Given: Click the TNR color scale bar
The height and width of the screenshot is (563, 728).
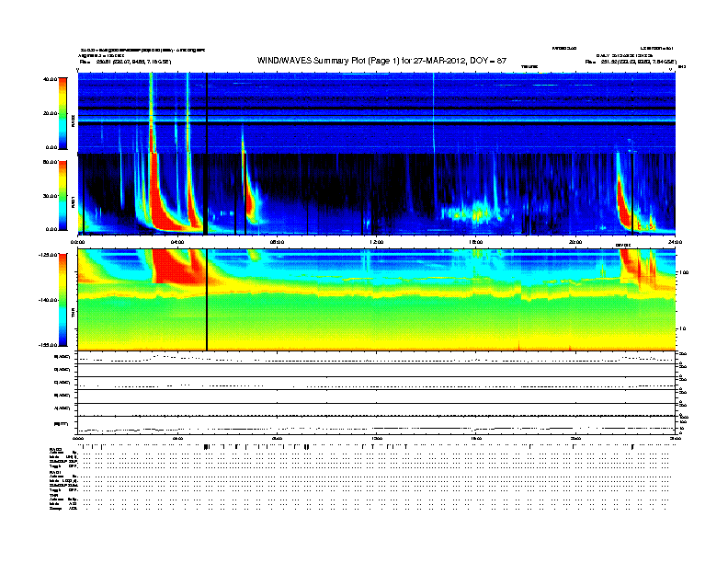Looking at the screenshot, I should pos(63,300).
